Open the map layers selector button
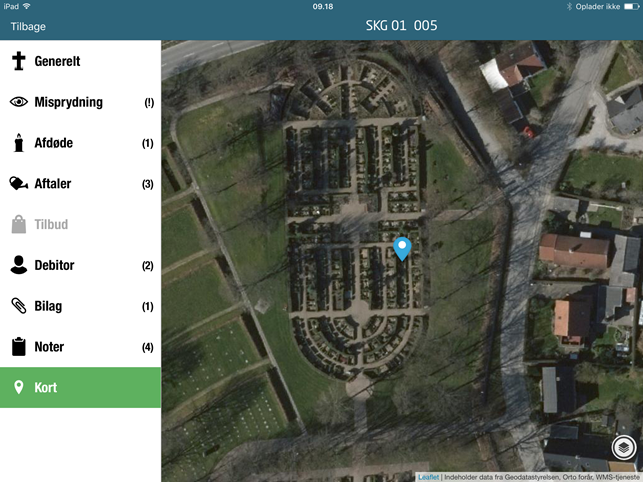Screen dimensions: 643x482 [x=624, y=448]
